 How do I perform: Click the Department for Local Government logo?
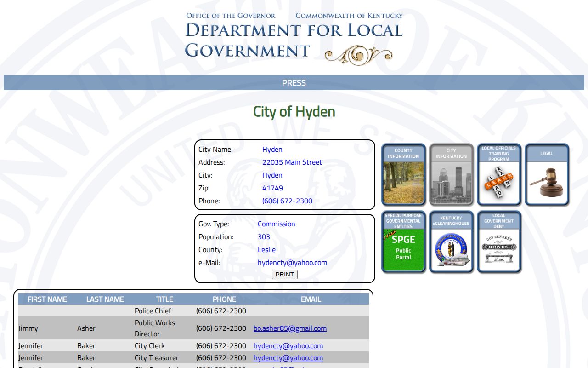(294, 39)
